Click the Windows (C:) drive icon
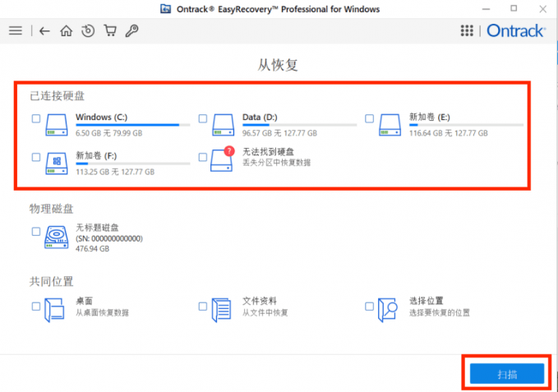 [x=57, y=125]
